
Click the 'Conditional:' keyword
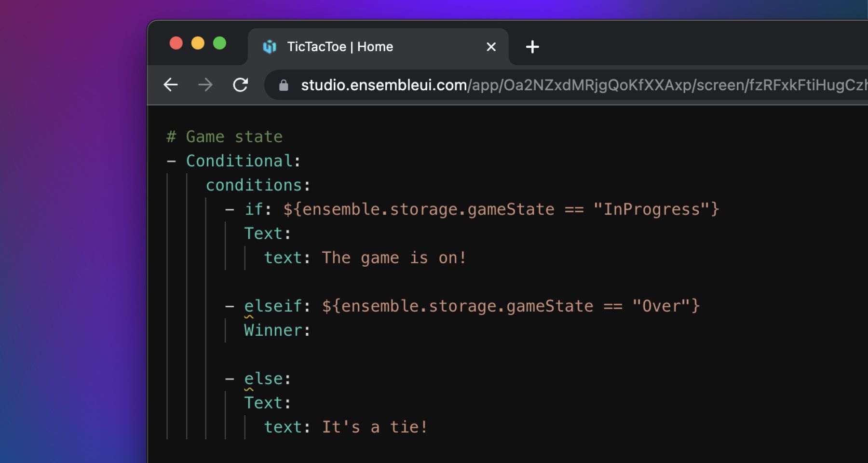point(244,161)
